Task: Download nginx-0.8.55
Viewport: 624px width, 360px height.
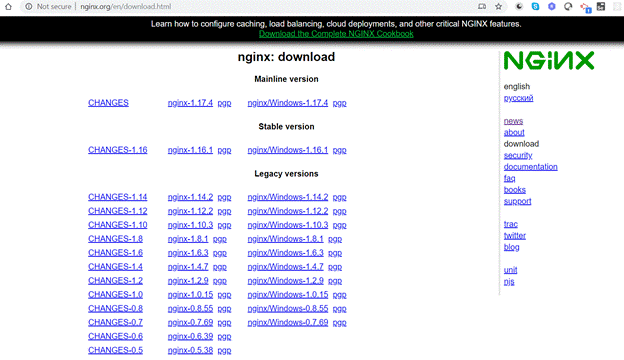Action: (x=190, y=308)
